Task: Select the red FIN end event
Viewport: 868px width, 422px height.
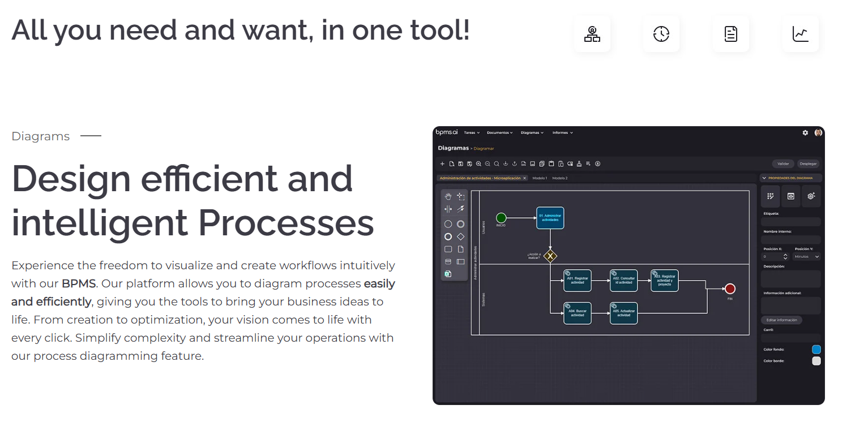Action: (730, 288)
